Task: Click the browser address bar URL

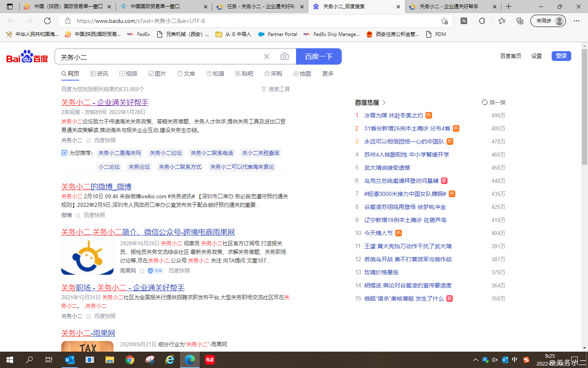Action: (141, 21)
